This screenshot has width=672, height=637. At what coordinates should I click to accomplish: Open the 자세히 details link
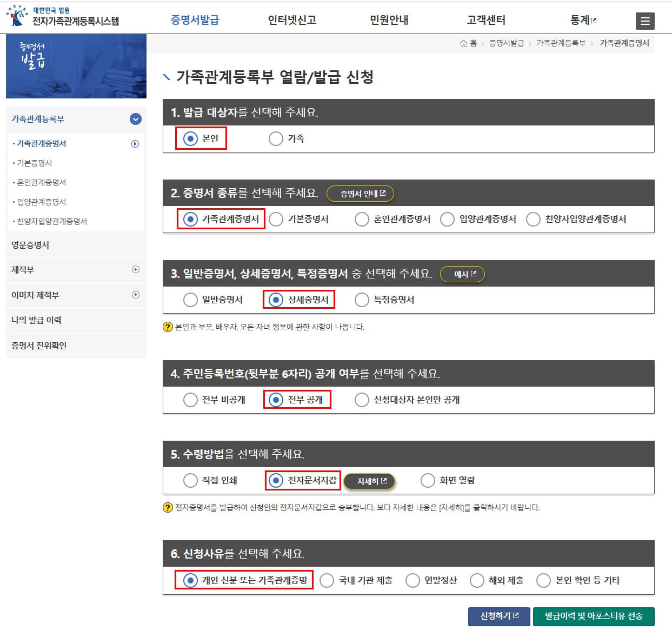370,481
